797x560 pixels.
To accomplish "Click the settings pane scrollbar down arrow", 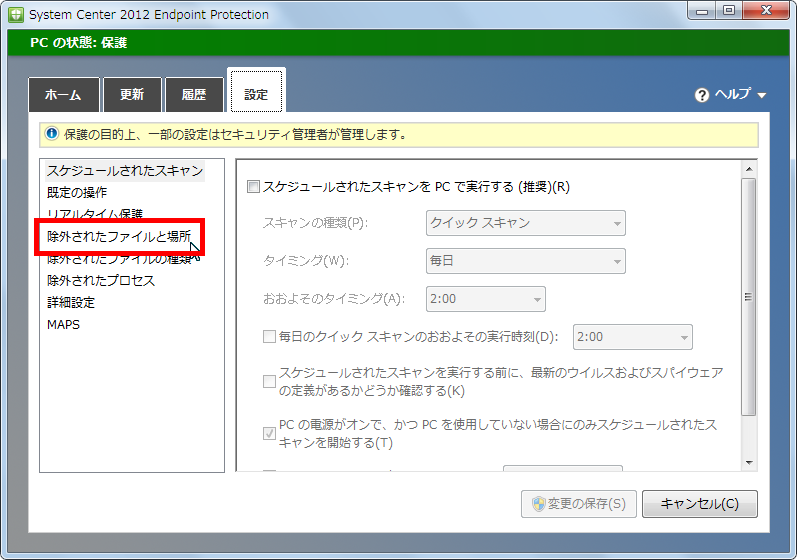I will click(749, 462).
